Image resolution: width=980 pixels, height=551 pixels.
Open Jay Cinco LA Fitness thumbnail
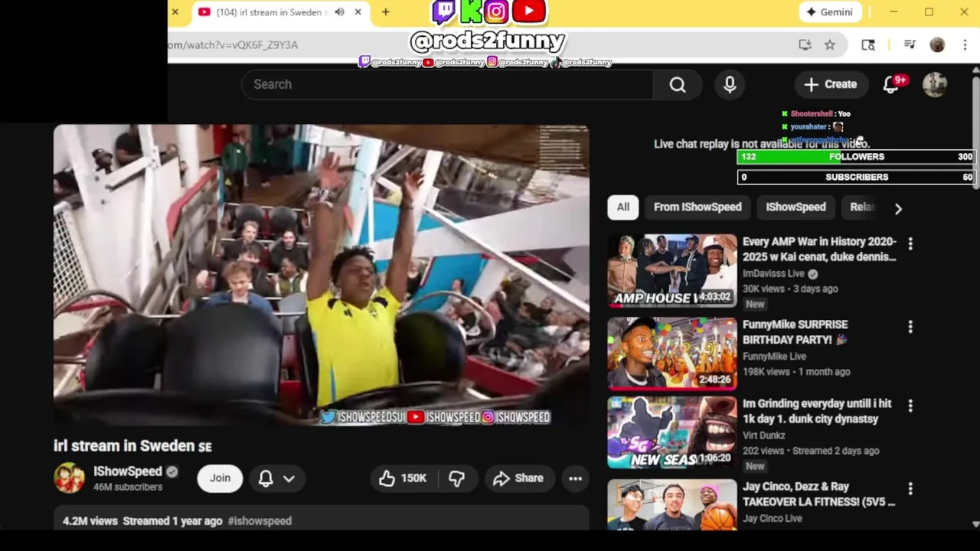point(672,505)
